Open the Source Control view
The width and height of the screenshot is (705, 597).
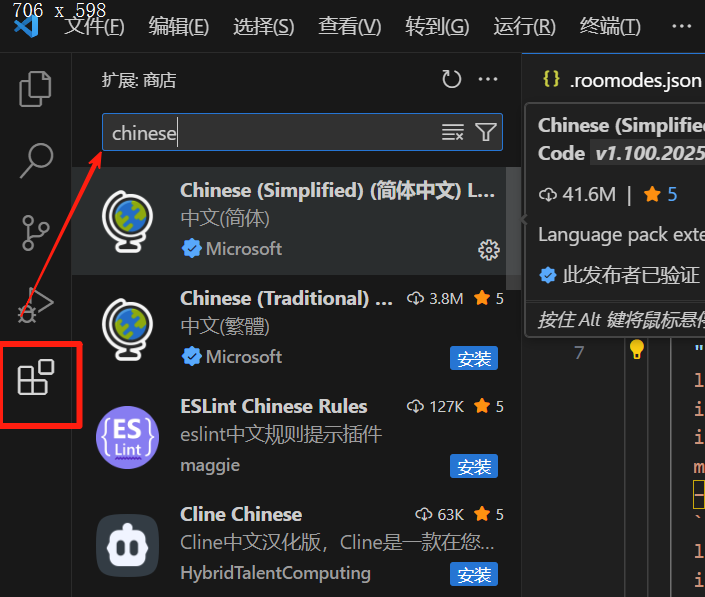coord(35,232)
